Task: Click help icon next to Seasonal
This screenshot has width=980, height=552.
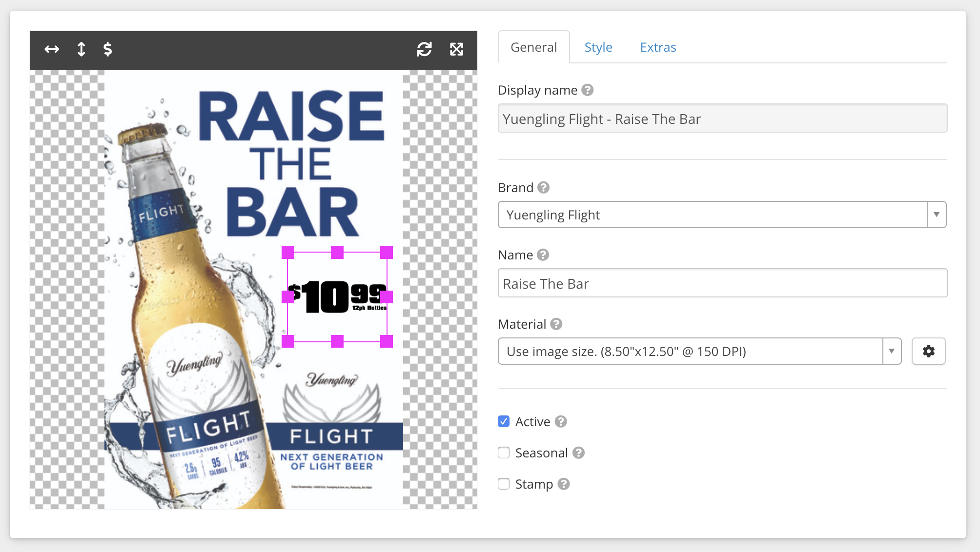Action: [x=578, y=453]
